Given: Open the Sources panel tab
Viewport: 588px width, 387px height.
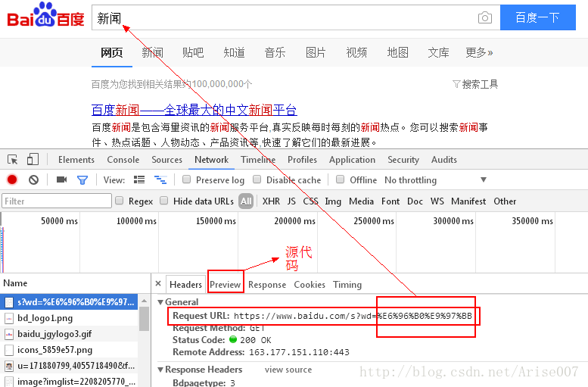Looking at the screenshot, I should [167, 160].
